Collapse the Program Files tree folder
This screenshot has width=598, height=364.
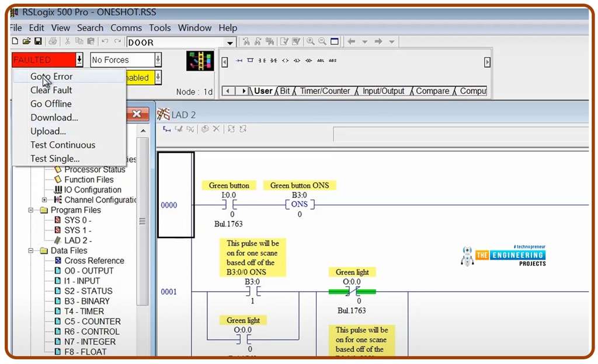point(31,210)
